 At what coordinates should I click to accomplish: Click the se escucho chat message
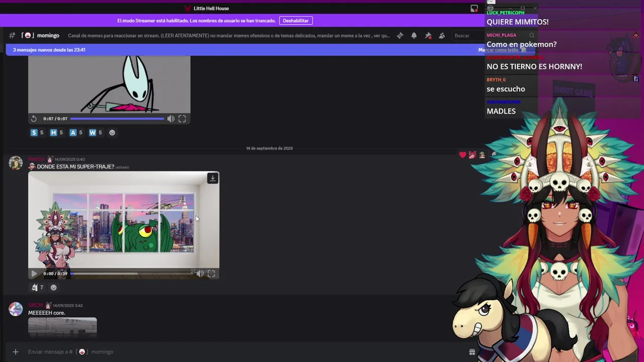point(506,89)
